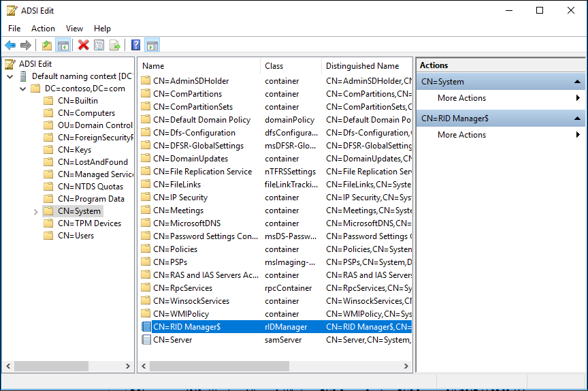Select CN=Keys in the tree

coord(74,150)
